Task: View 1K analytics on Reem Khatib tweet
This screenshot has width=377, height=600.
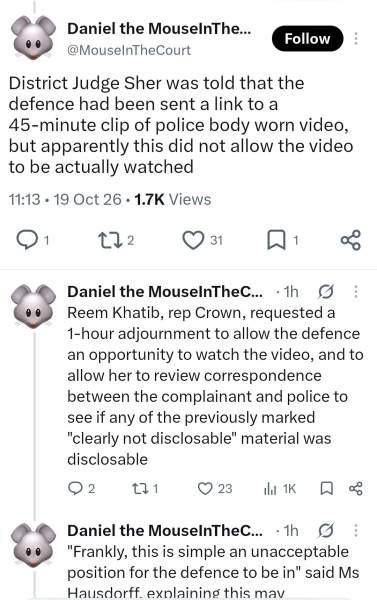Action: pos(280,489)
